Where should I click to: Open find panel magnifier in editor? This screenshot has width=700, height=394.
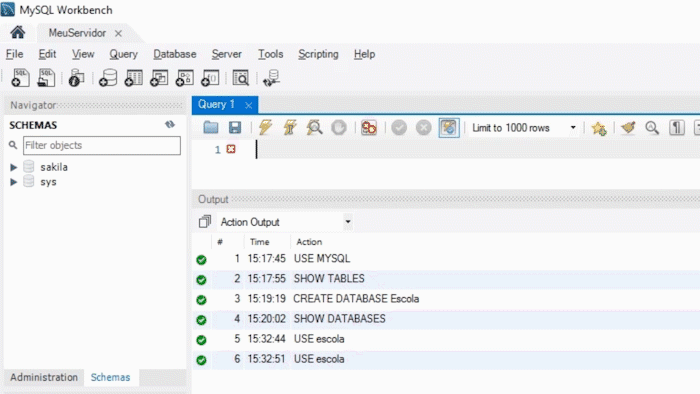coord(652,128)
